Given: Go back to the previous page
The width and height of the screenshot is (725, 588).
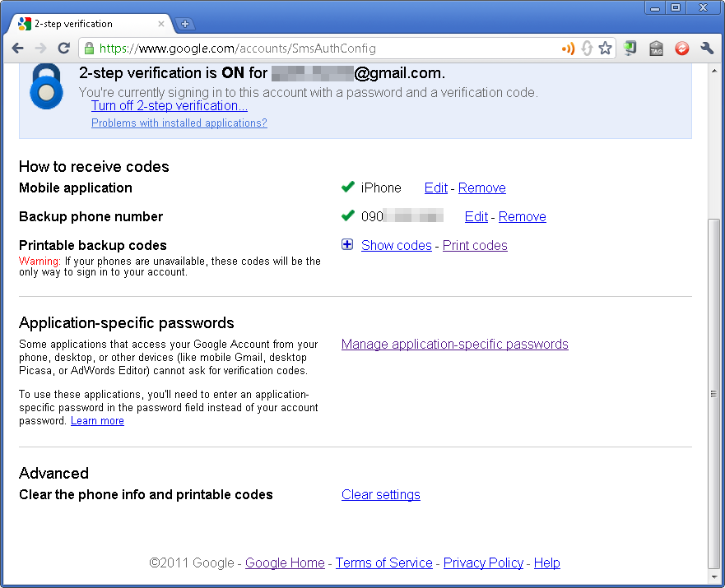Looking at the screenshot, I should click(x=17, y=48).
